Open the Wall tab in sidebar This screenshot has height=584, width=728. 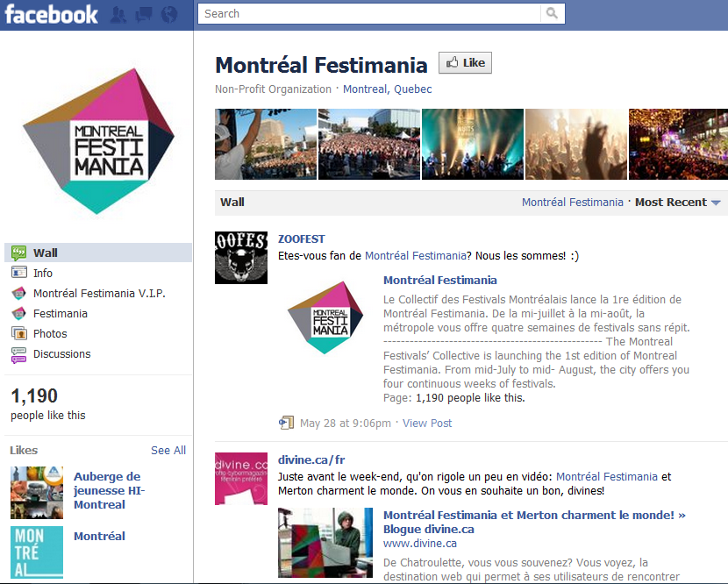(x=98, y=253)
